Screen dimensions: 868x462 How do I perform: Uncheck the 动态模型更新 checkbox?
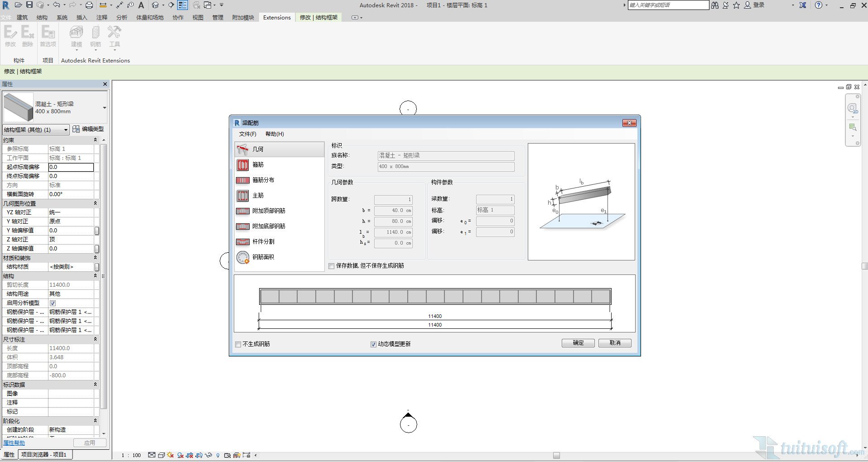coord(373,345)
